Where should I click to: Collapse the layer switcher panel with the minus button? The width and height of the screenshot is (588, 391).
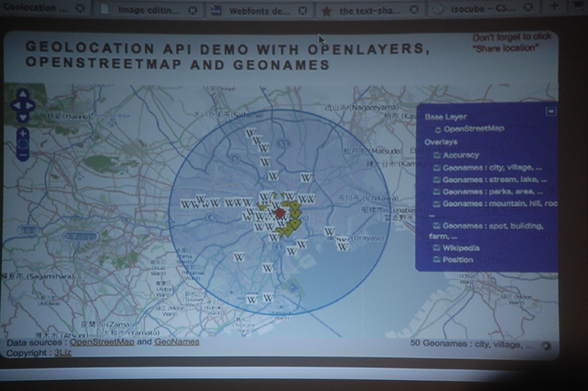tap(551, 112)
